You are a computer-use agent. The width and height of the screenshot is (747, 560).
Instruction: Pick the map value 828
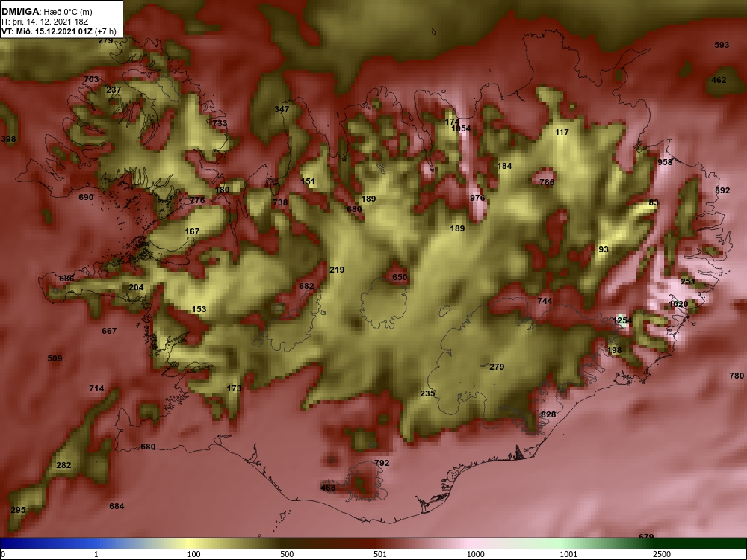click(548, 414)
